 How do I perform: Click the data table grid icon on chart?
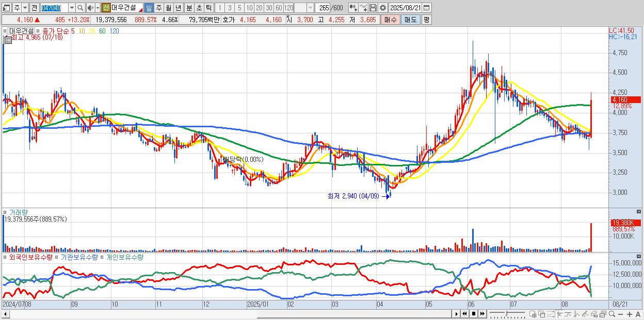pyautogui.click(x=8, y=40)
